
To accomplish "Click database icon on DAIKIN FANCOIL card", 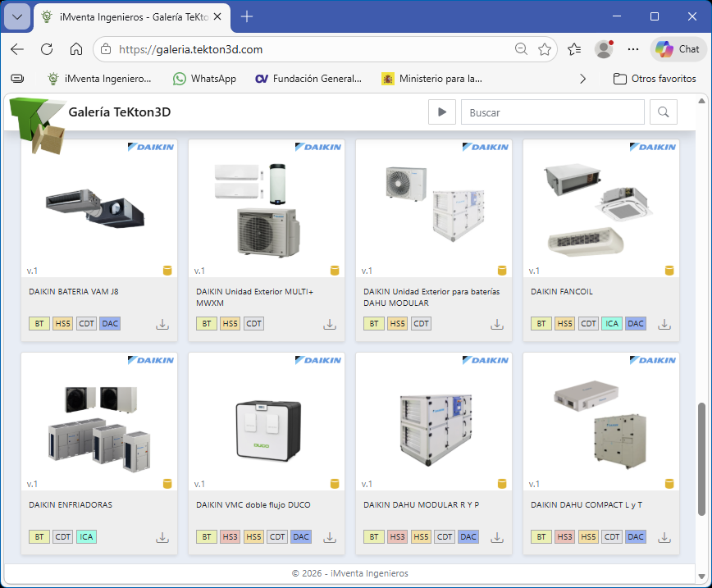I will coord(669,271).
